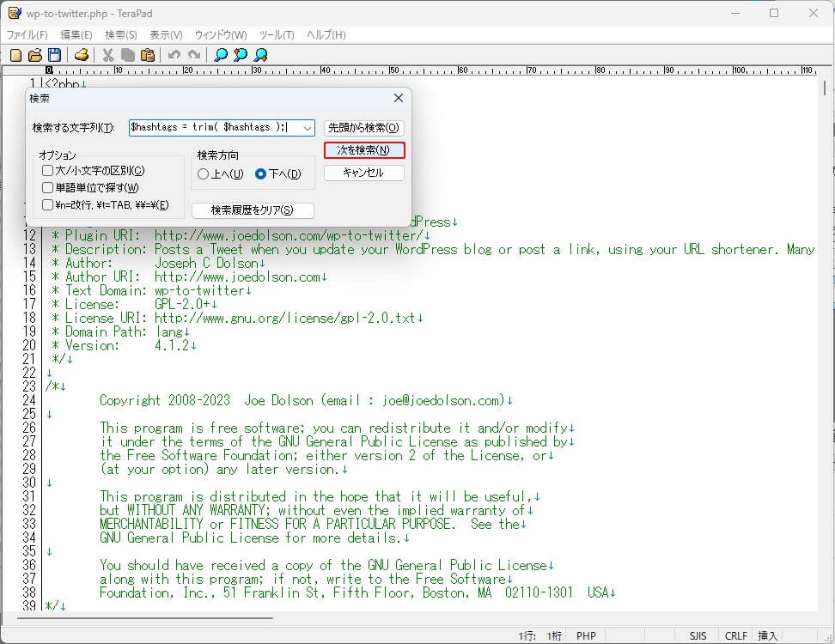Click the Paste clipboard icon
The height and width of the screenshot is (644, 835).
[x=148, y=55]
